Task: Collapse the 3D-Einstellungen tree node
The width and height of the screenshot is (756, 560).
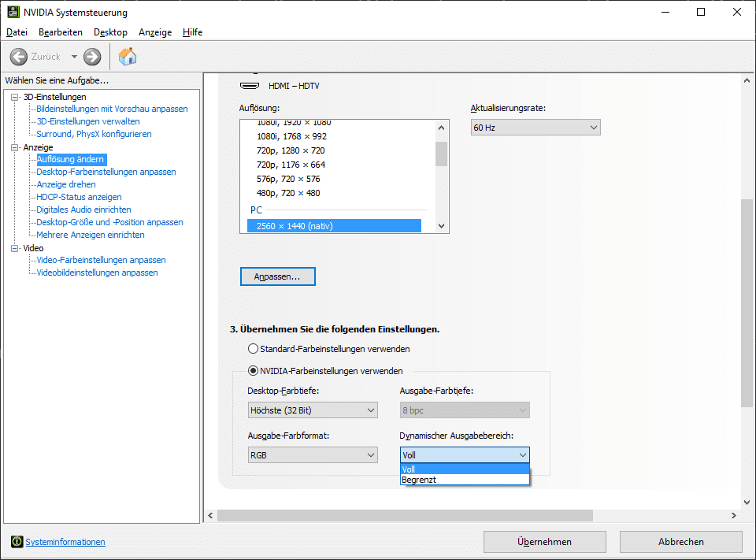Action: click(14, 97)
